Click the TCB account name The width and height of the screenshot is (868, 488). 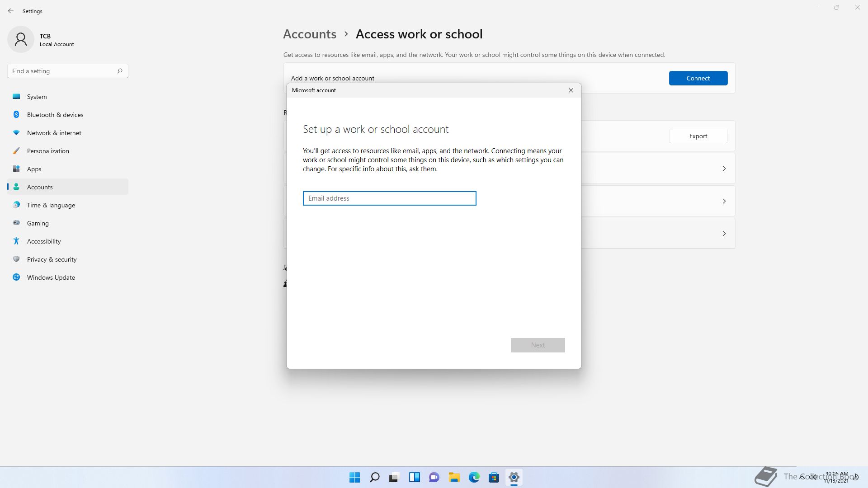(x=45, y=36)
